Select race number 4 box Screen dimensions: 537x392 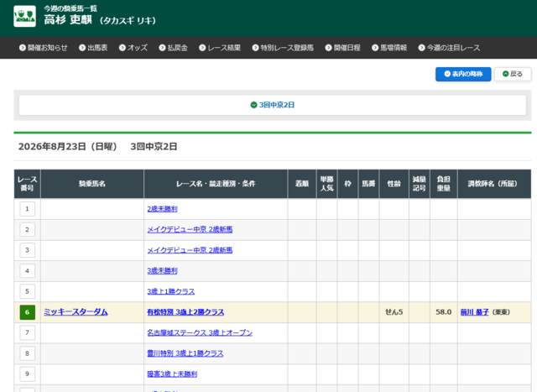(x=28, y=270)
